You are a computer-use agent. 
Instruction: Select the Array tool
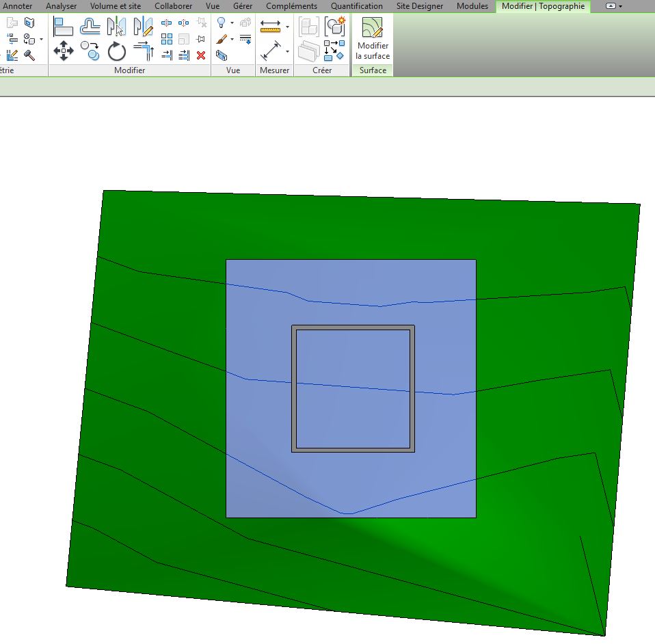click(167, 39)
